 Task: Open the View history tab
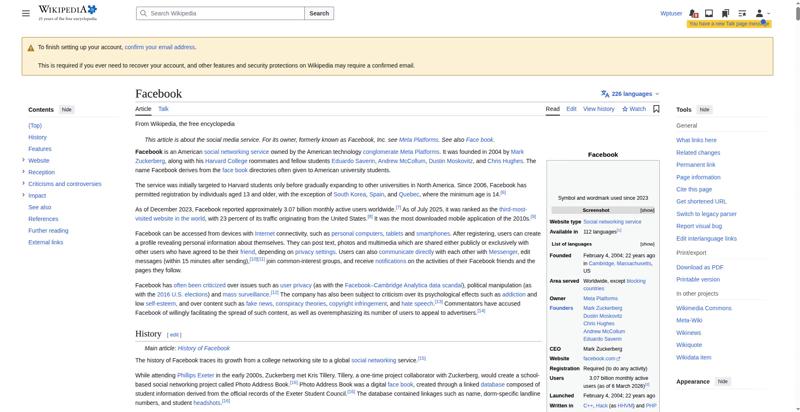pyautogui.click(x=599, y=109)
